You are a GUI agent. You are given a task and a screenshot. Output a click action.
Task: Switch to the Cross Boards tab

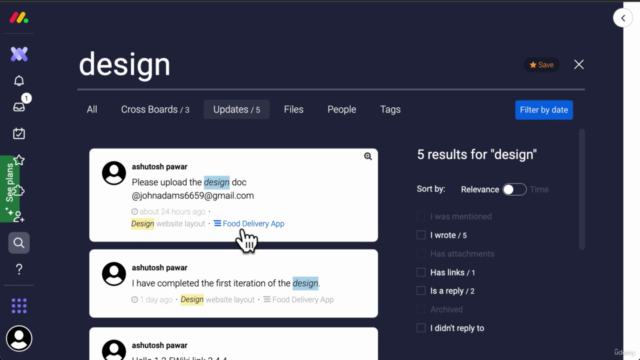155,109
